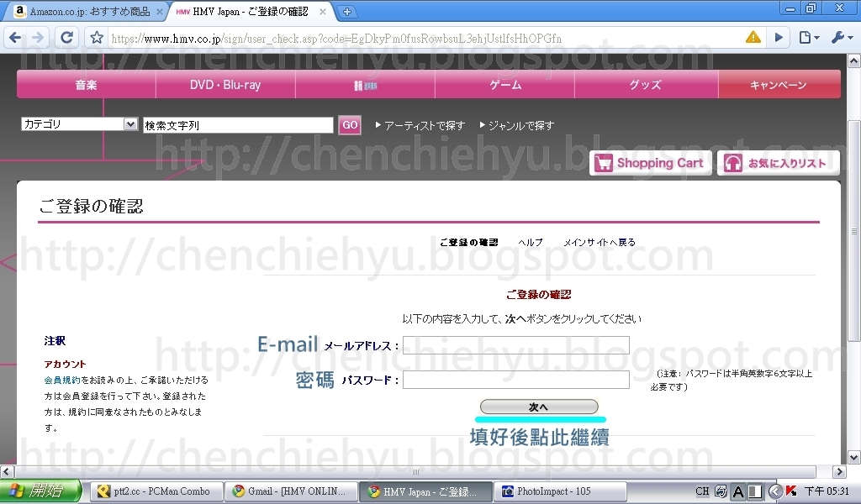The height and width of the screenshot is (504, 861).
Task: Click the A input mode tray icon
Action: [x=738, y=492]
